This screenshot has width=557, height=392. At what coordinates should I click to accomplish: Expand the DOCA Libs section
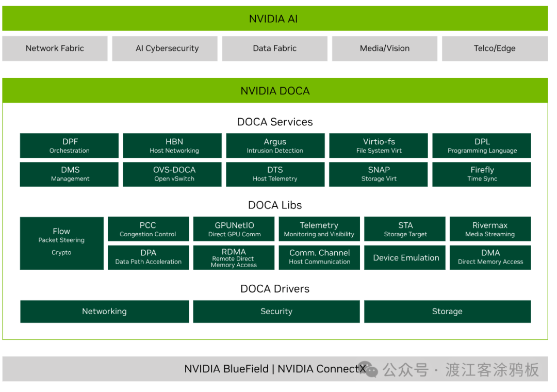[274, 205]
